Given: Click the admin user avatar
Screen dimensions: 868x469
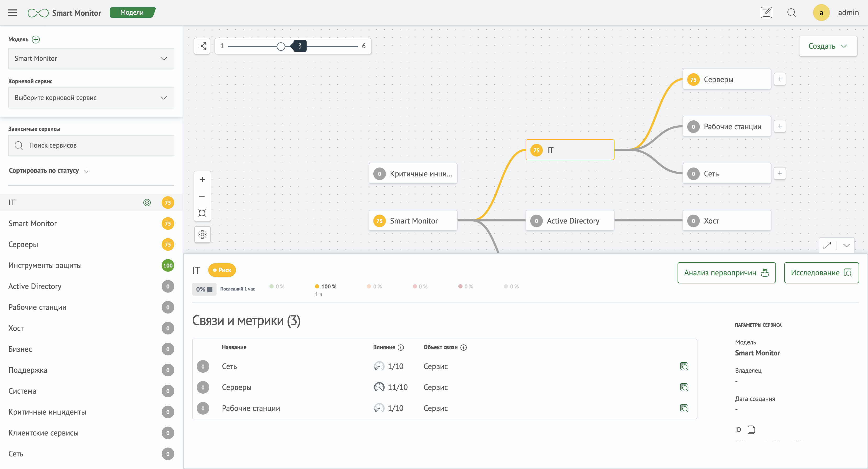Looking at the screenshot, I should [x=821, y=13].
